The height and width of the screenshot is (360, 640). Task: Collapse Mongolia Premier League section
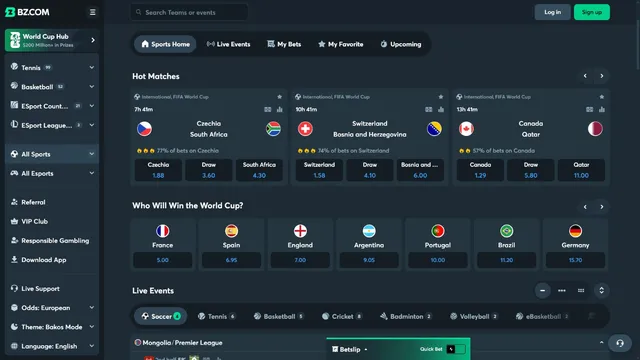pyautogui.click(x=601, y=343)
